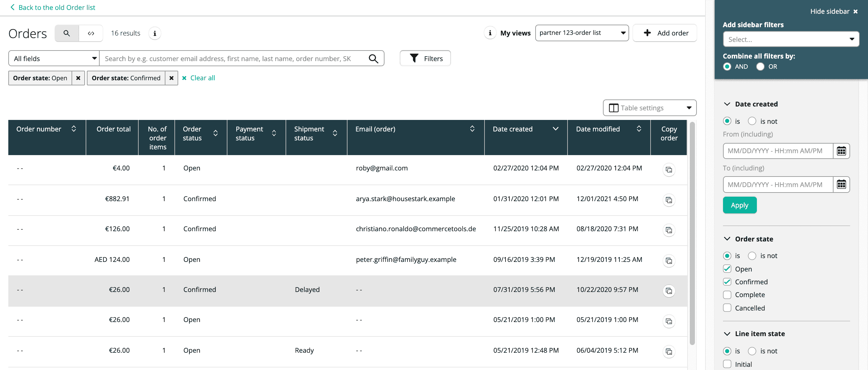Click the Add order button
Viewport: 868px width, 370px height.
(x=665, y=33)
